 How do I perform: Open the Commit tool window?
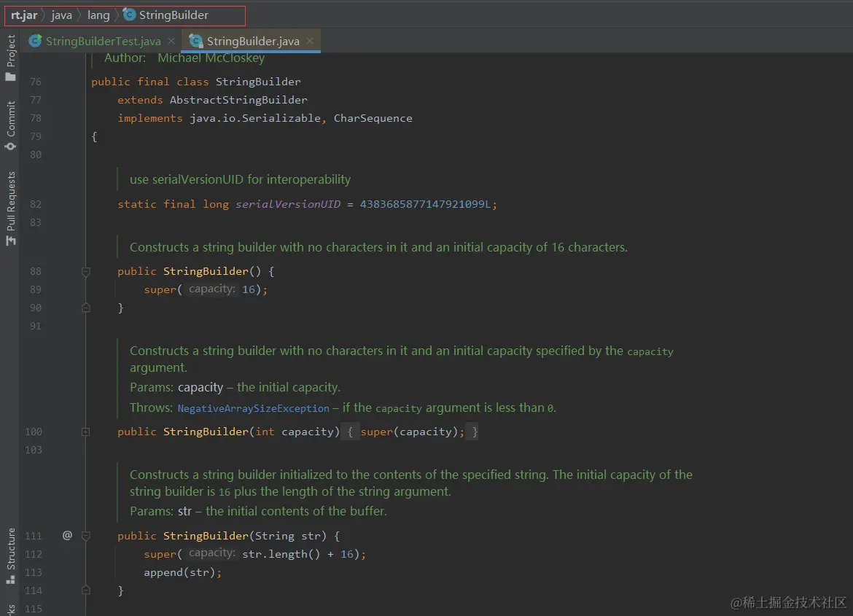click(10, 125)
